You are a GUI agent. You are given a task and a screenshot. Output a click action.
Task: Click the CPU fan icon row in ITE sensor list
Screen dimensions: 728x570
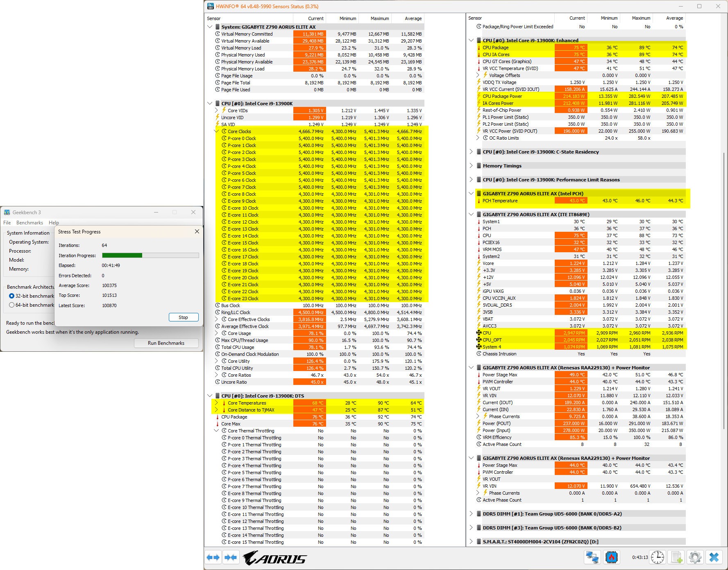[479, 333]
